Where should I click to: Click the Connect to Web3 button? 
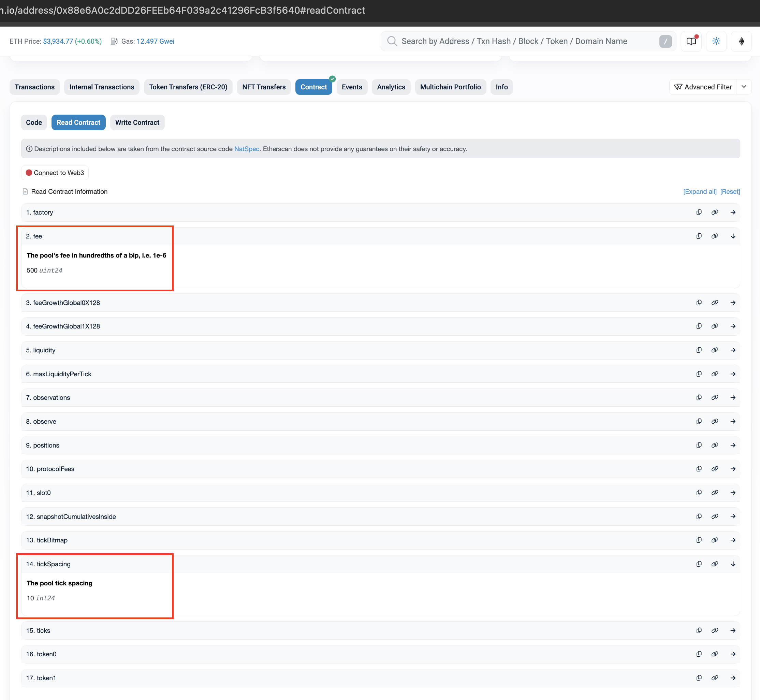pyautogui.click(x=55, y=173)
